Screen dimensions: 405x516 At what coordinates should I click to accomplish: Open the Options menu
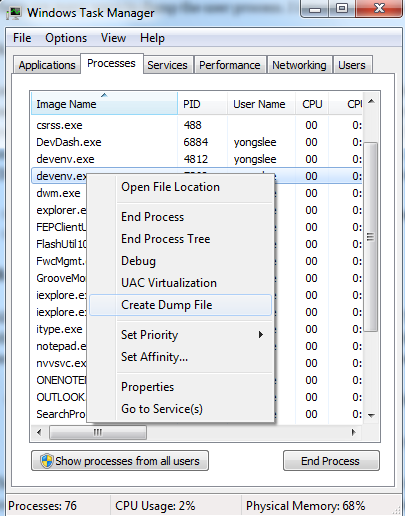[66, 38]
